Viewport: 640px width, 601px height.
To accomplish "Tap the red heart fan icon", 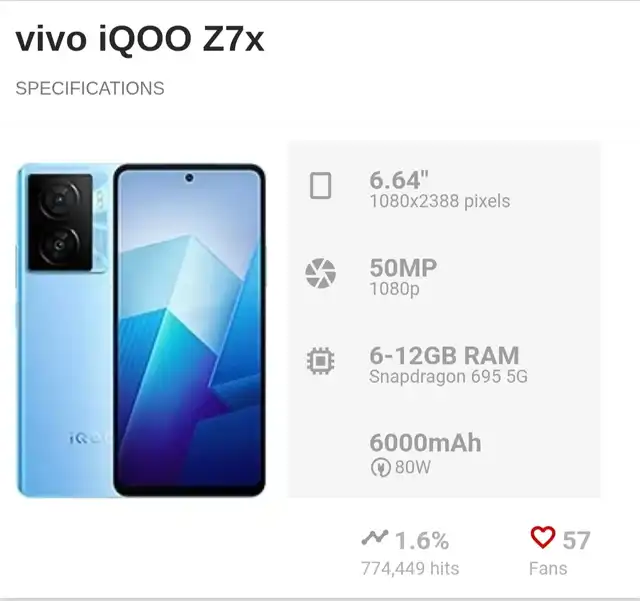I will (543, 537).
